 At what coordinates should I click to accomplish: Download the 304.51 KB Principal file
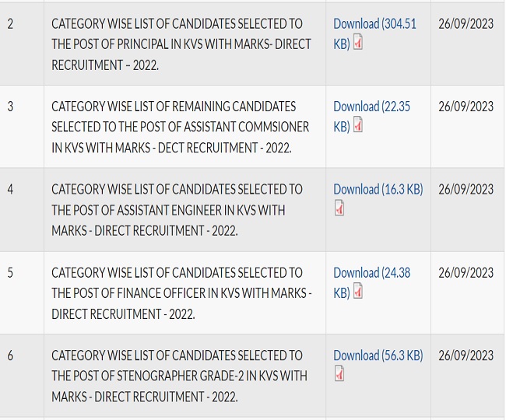click(374, 25)
